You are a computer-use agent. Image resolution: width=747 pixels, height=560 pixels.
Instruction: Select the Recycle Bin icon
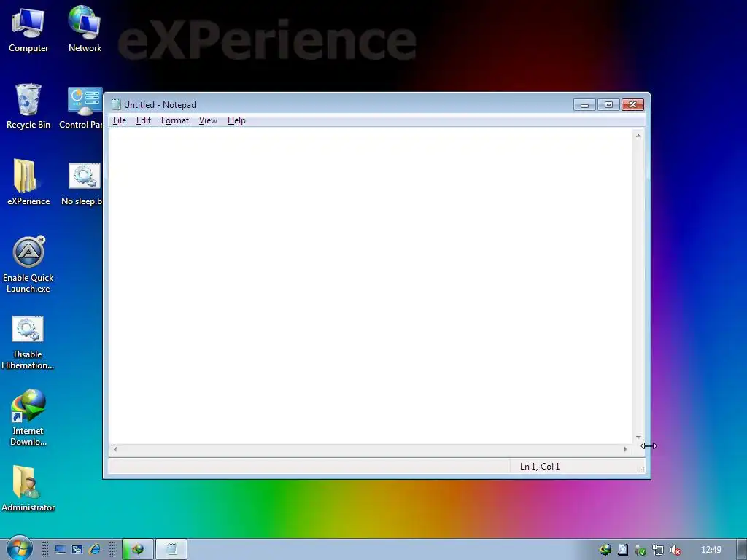(x=28, y=106)
